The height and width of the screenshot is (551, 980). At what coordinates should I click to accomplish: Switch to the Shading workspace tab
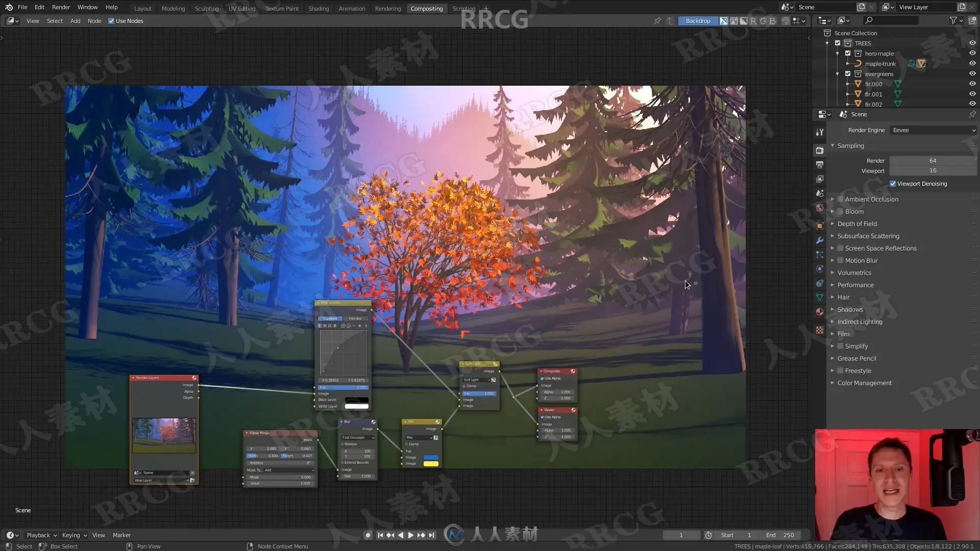pos(318,9)
